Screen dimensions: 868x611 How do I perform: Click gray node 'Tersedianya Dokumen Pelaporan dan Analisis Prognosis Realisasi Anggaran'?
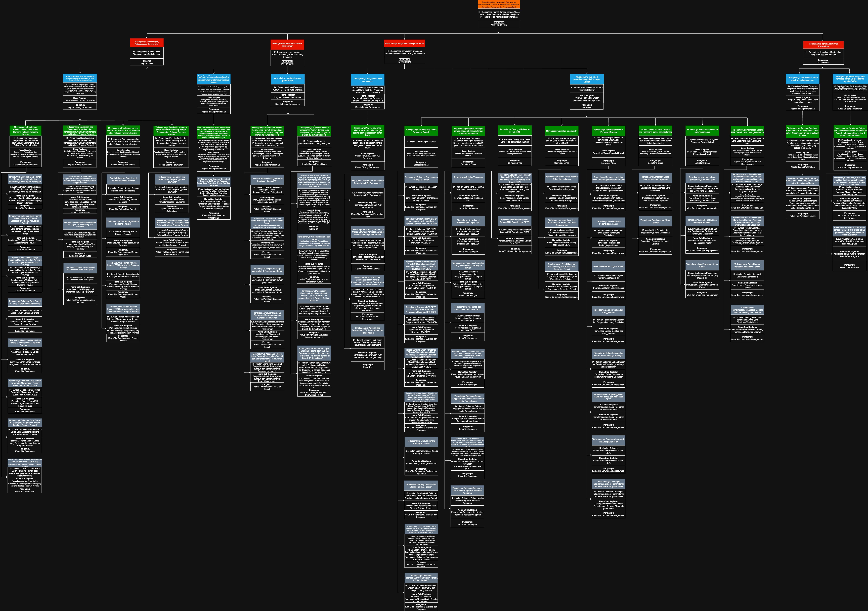click(x=467, y=490)
